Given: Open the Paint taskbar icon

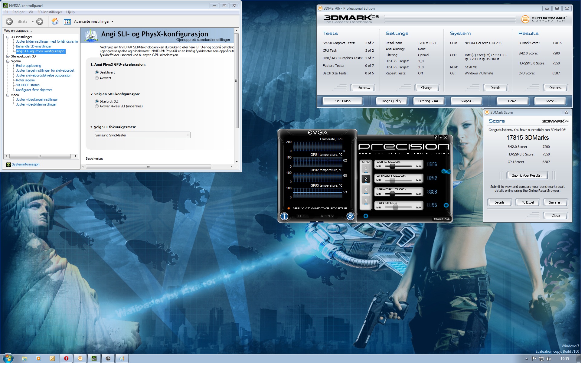Looking at the screenshot, I should [x=122, y=358].
